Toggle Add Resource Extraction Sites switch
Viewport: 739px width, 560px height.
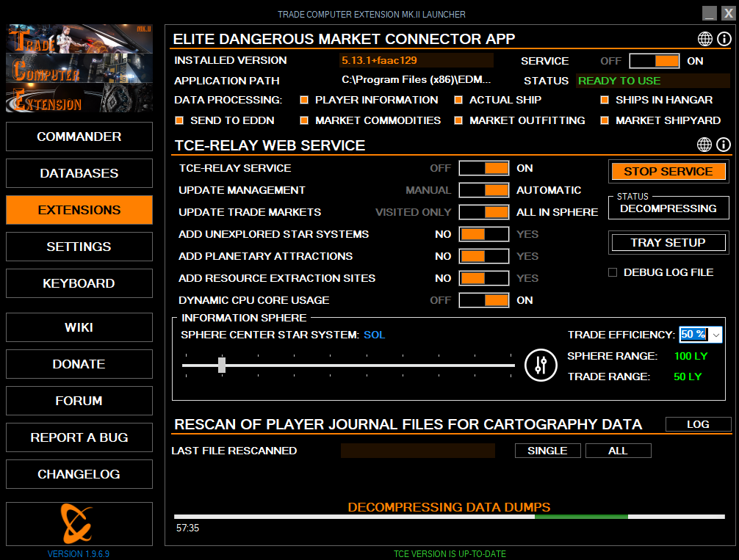484,278
